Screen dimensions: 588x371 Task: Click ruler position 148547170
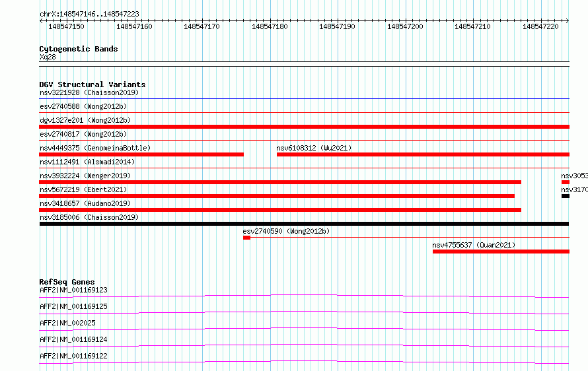(202, 26)
